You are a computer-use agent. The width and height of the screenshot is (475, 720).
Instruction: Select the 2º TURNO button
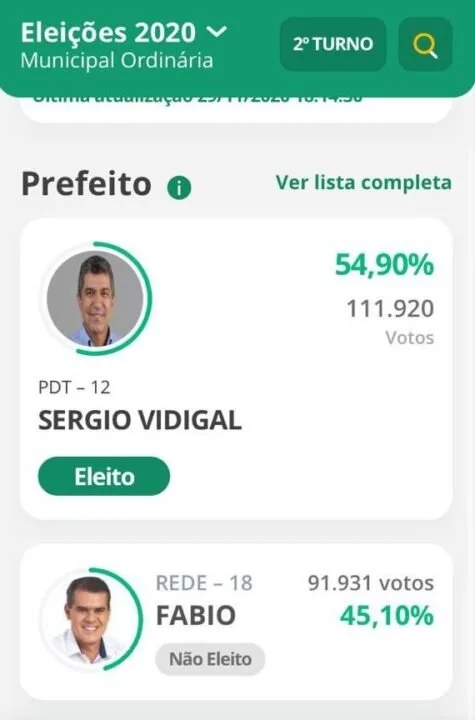click(x=333, y=45)
